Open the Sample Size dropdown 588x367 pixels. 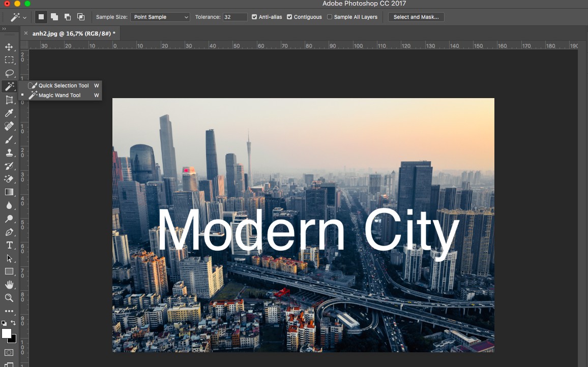coord(160,17)
